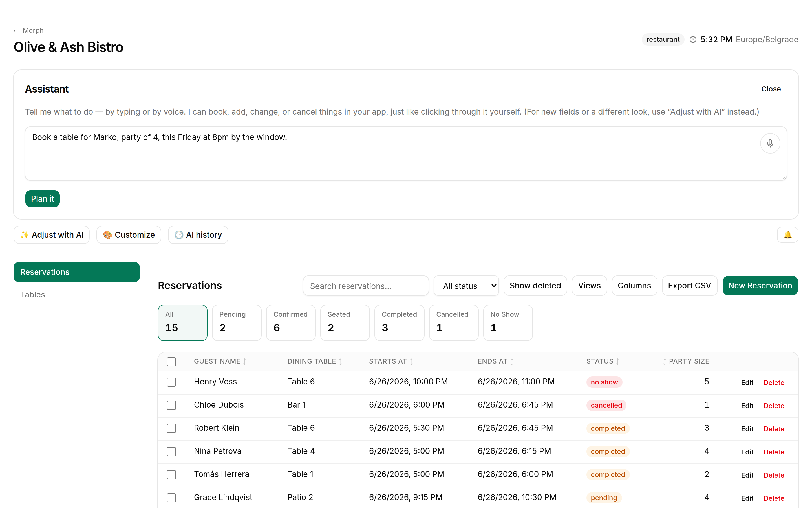Edit the Robert Klein reservation

pos(747,429)
